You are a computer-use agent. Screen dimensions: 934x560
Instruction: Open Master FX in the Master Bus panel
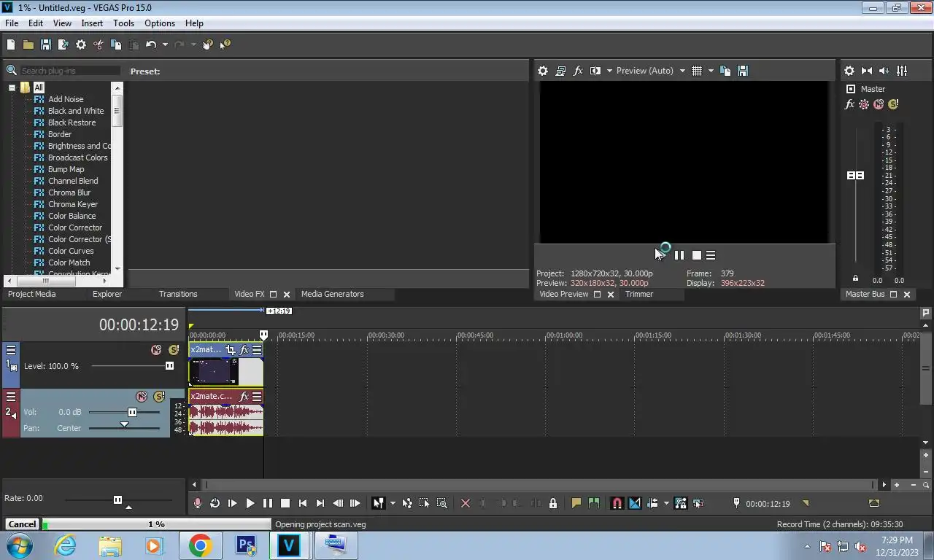pos(849,104)
